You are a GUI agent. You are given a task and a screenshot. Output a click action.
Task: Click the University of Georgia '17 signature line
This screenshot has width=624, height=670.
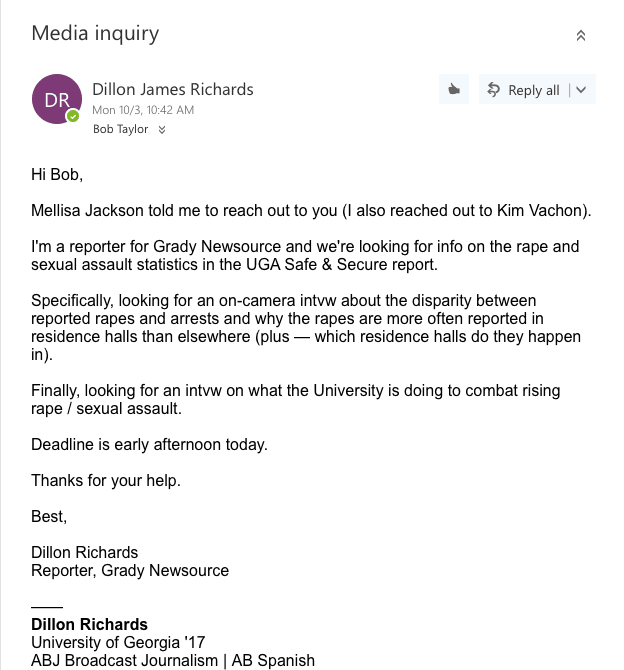(x=118, y=642)
